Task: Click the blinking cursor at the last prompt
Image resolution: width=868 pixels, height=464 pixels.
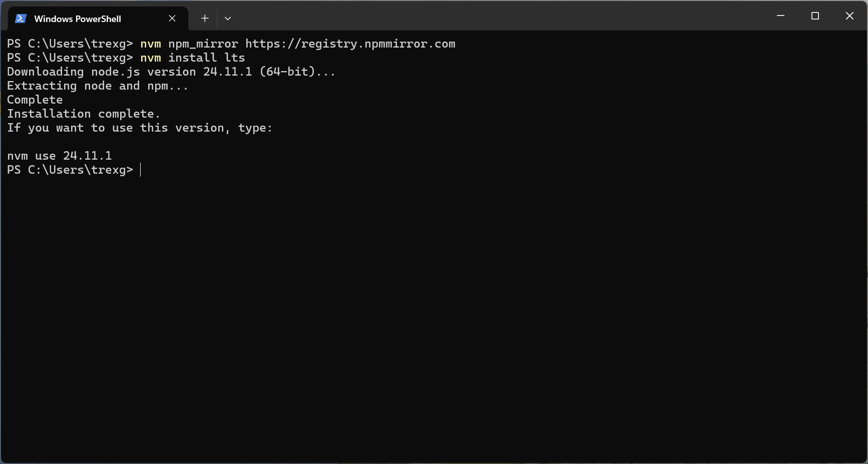Action: (x=141, y=170)
